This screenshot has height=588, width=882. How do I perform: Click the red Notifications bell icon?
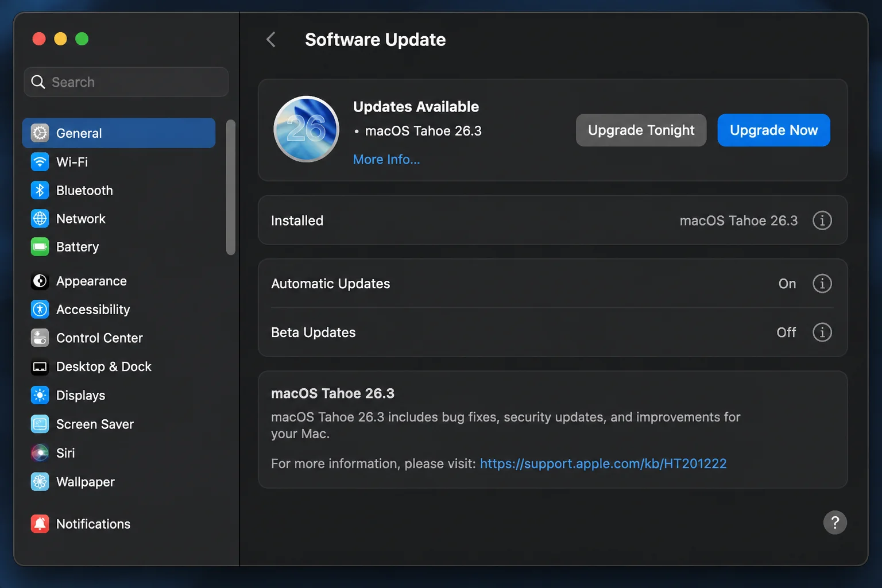(40, 524)
